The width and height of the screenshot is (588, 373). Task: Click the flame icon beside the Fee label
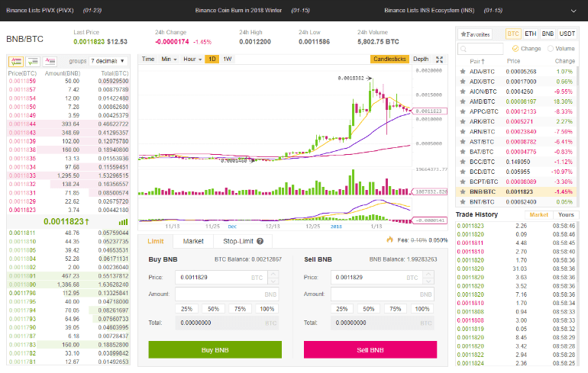point(389,241)
